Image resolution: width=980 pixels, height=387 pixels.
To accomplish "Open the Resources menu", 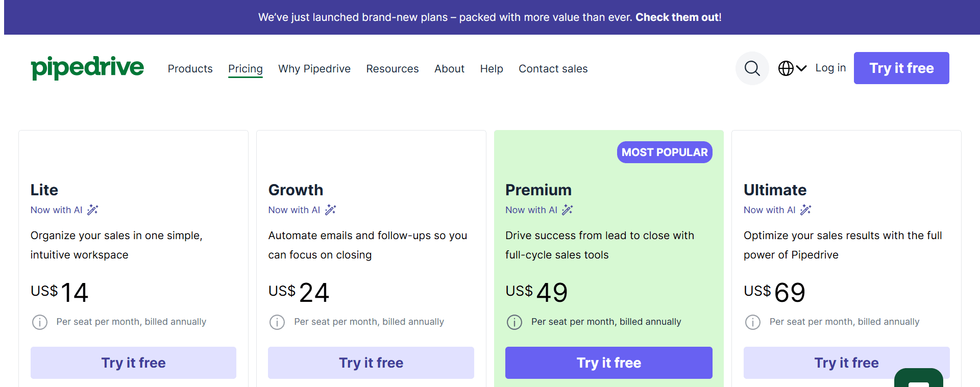I will click(x=392, y=69).
